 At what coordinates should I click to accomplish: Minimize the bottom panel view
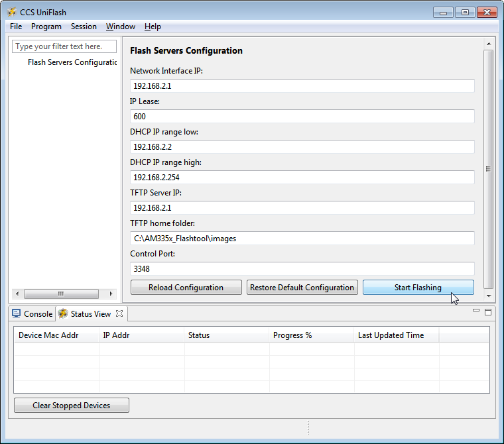[475, 311]
